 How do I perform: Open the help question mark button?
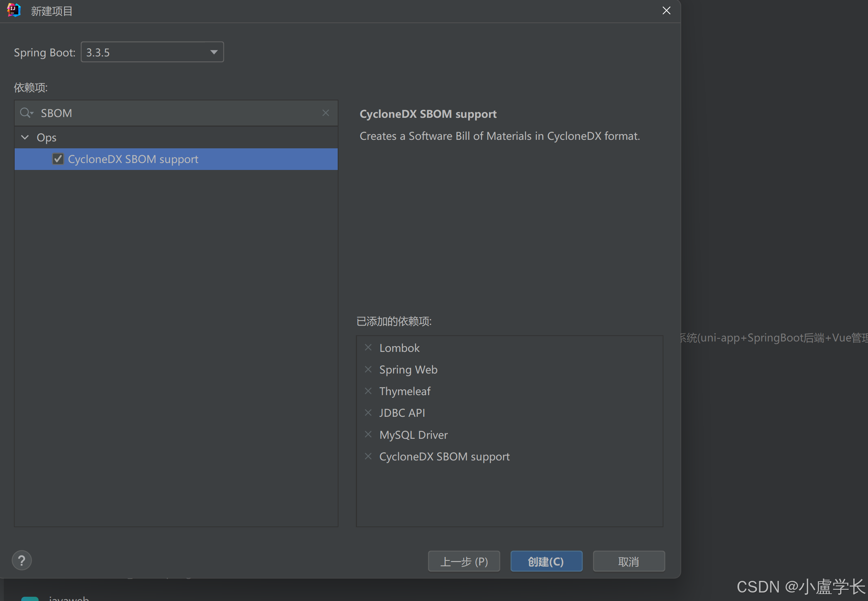pyautogui.click(x=22, y=560)
